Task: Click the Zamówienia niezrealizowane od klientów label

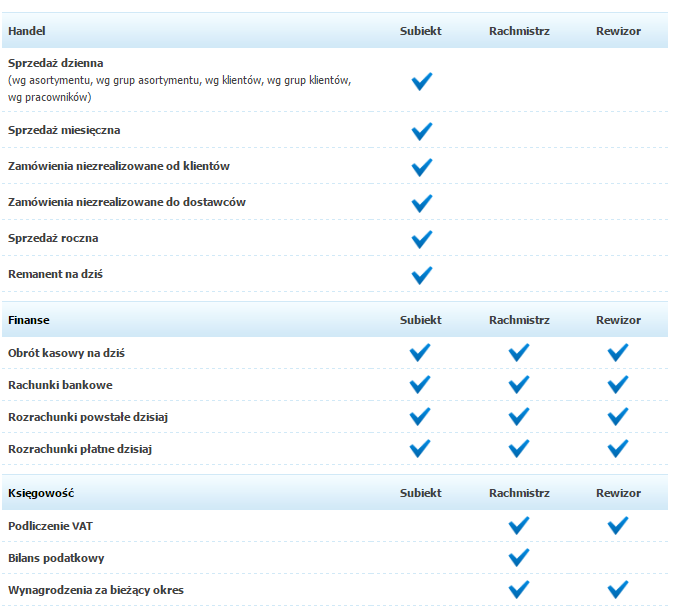Action: (119, 166)
